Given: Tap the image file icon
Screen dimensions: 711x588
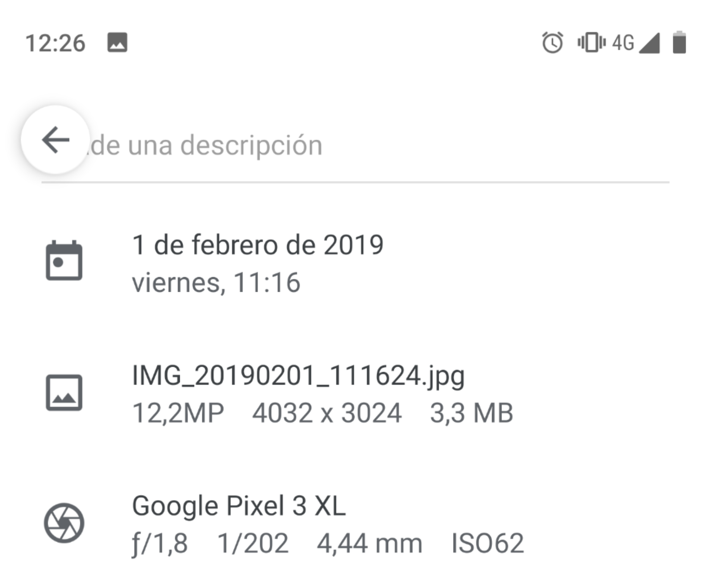Looking at the screenshot, I should [x=64, y=392].
